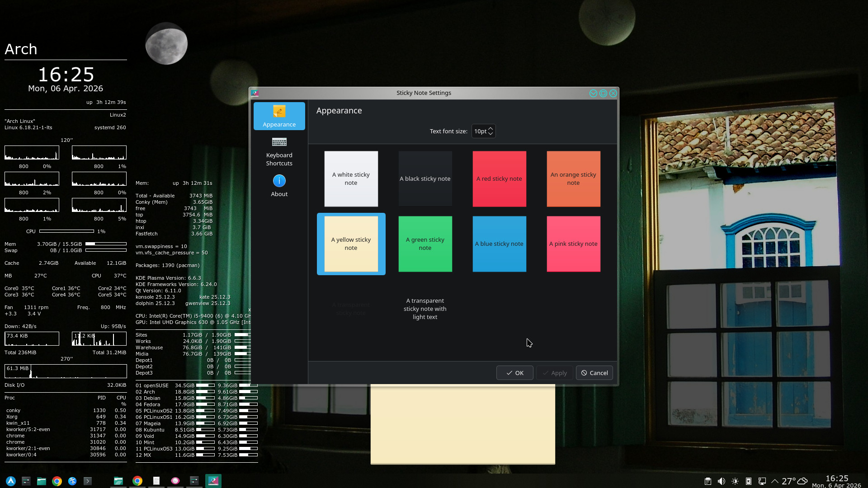The image size is (868, 488).
Task: Select transparent sticky note with light text
Action: click(x=425, y=309)
